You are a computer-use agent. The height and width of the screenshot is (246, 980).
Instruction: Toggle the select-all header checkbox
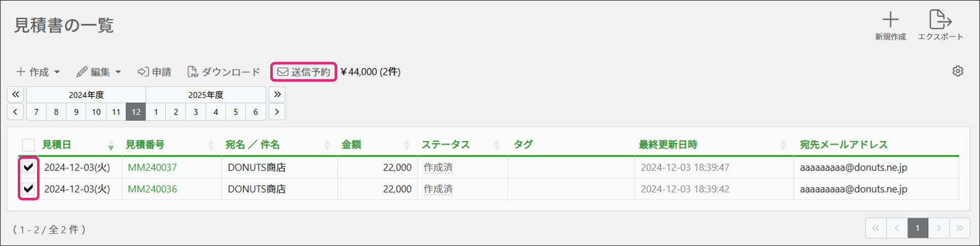point(28,145)
